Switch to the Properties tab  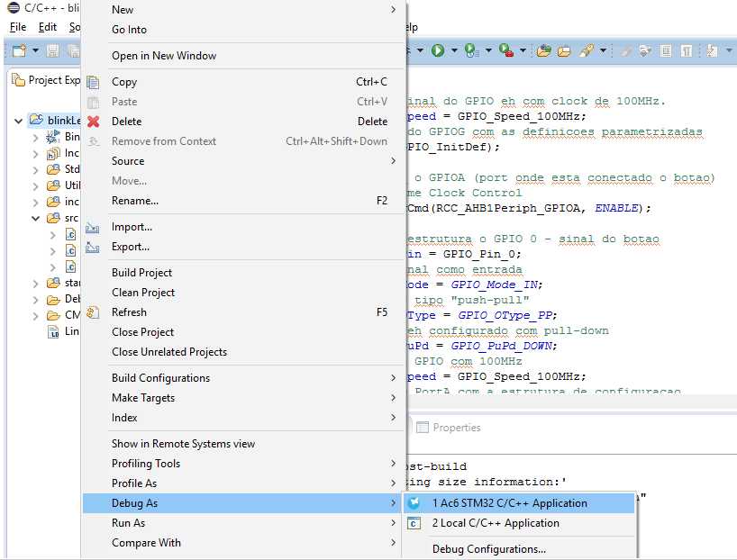(x=456, y=428)
